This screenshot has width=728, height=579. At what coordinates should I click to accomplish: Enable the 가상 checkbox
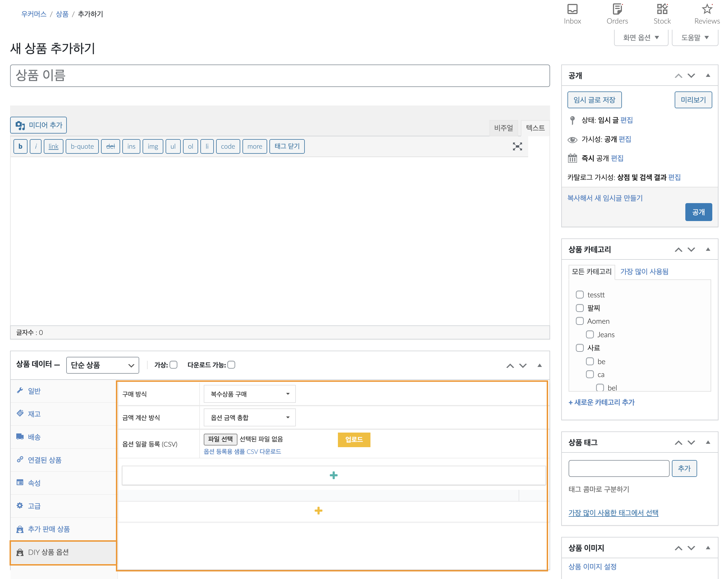[x=173, y=365]
